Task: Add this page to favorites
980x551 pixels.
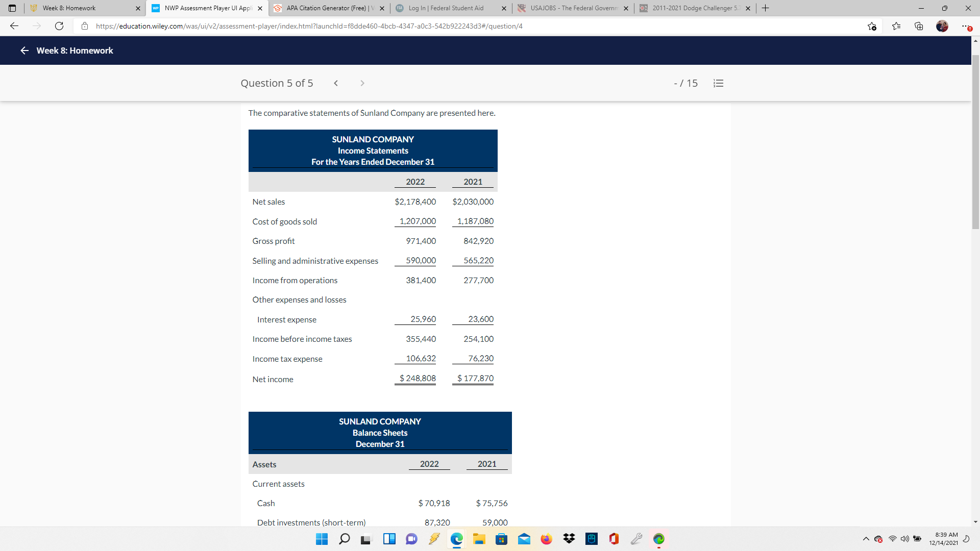Action: pyautogui.click(x=872, y=26)
